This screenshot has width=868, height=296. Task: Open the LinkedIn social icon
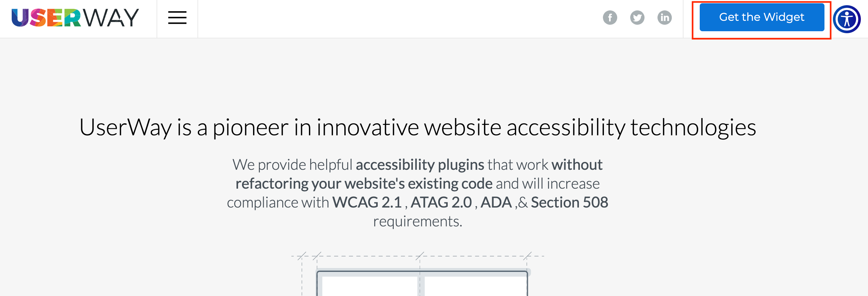(x=664, y=18)
